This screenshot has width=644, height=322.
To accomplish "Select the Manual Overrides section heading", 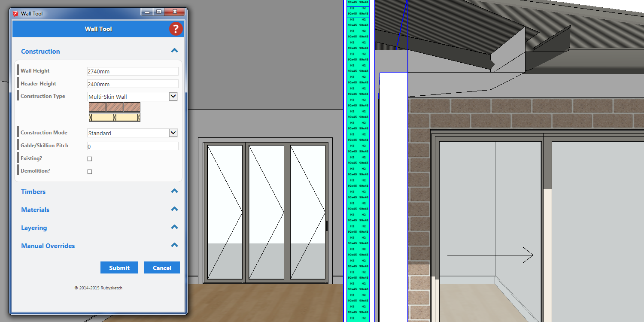I will 48,246.
